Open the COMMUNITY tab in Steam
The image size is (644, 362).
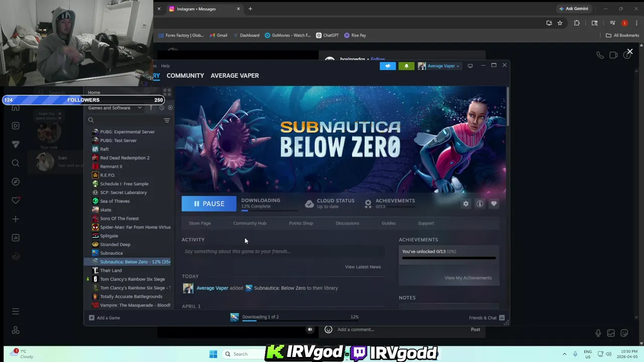[x=185, y=75]
